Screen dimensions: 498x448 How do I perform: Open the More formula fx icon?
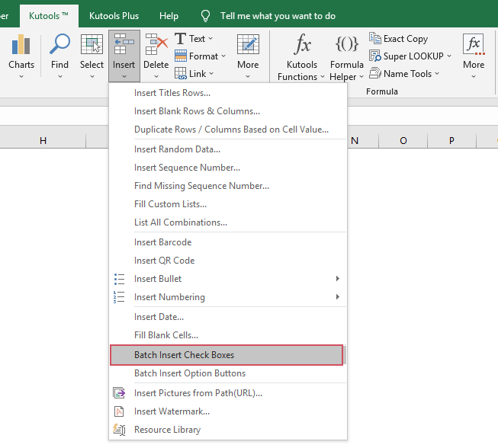coord(474,44)
